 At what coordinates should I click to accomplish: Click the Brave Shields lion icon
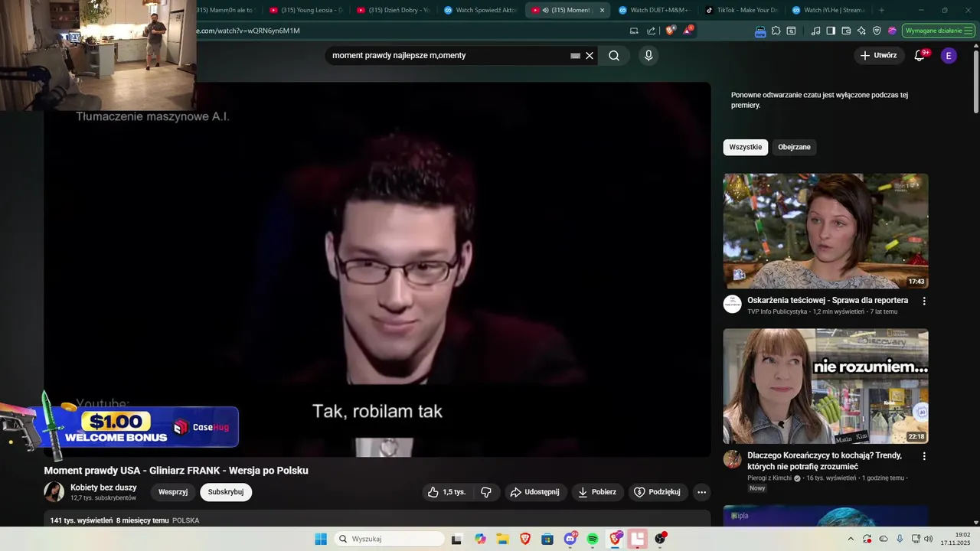(670, 31)
